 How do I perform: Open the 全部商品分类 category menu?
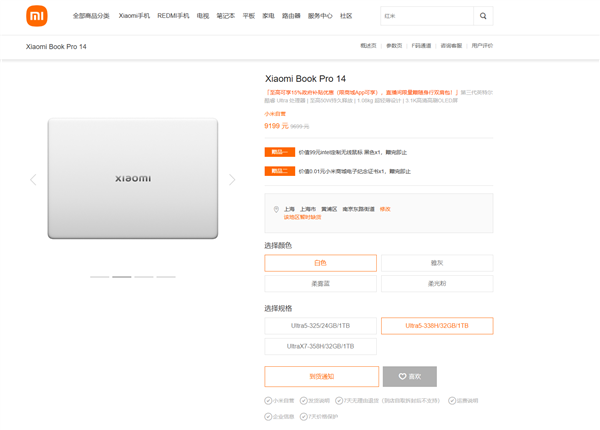pyautogui.click(x=91, y=16)
